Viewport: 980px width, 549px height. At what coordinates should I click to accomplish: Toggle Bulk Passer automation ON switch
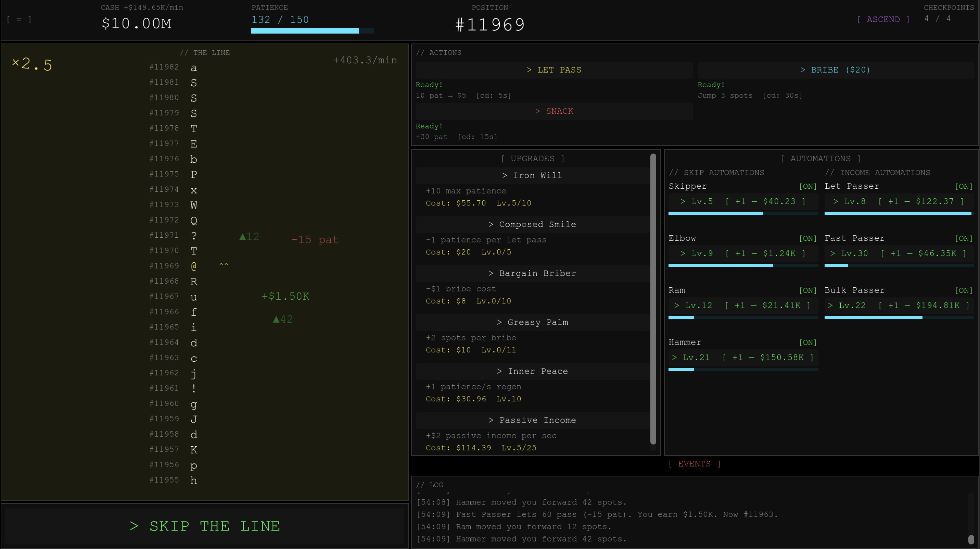coord(964,290)
